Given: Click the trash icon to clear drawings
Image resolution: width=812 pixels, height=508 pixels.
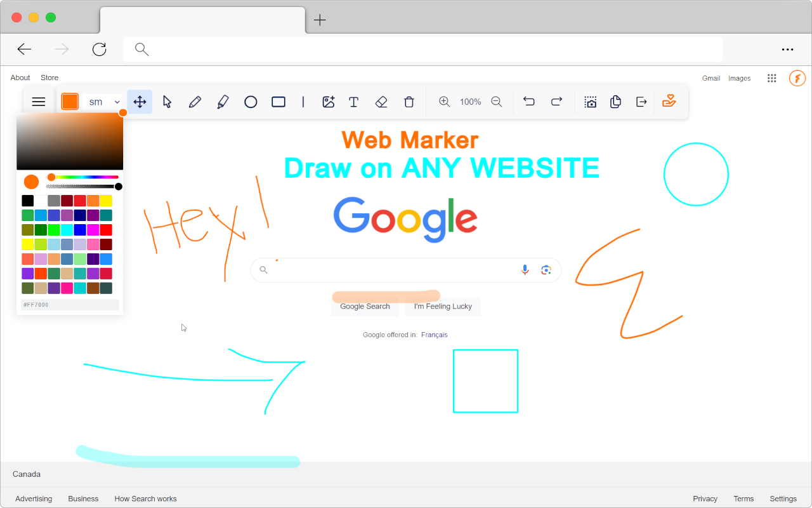Looking at the screenshot, I should [409, 102].
